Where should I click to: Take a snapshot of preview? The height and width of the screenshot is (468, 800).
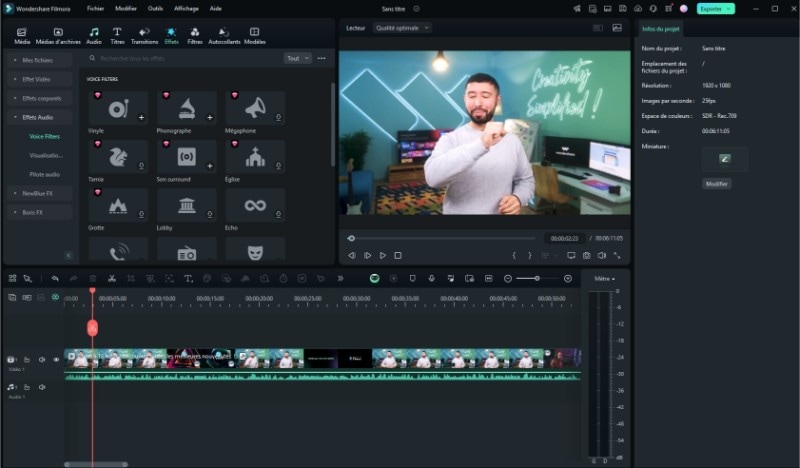(587, 255)
